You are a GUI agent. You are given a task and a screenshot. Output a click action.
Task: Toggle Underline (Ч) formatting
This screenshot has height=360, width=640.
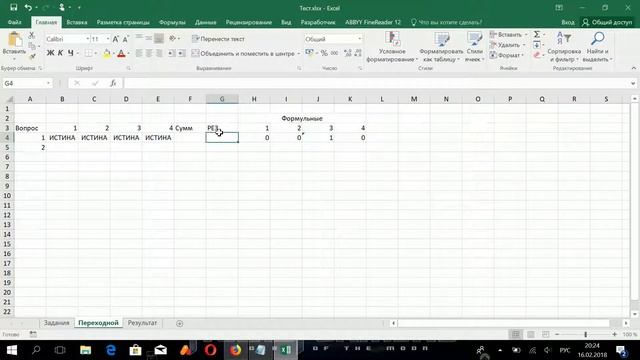71,53
